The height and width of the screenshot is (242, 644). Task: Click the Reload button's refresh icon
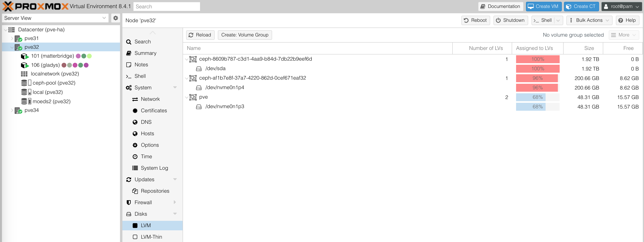191,35
